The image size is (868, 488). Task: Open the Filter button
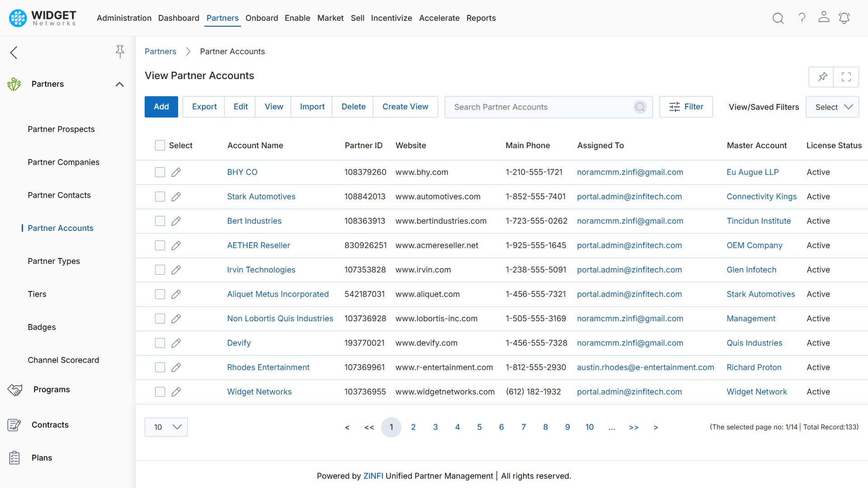[686, 107]
